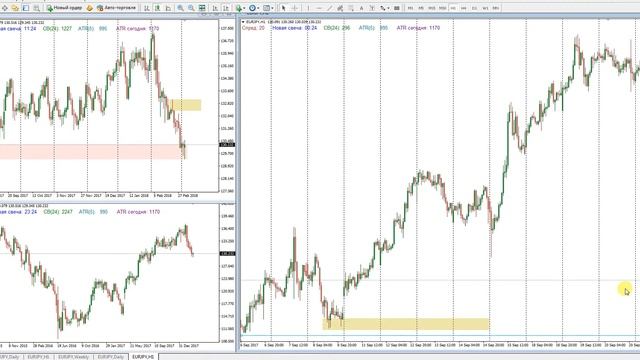Switch timeframe to M30
The width and height of the screenshot is (640, 360).
tap(442, 8)
